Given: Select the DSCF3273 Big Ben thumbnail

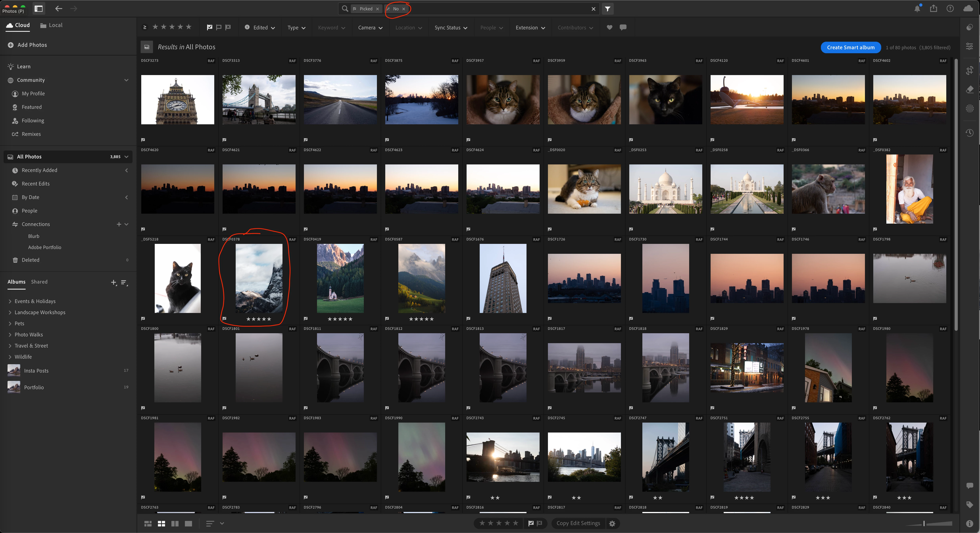Looking at the screenshot, I should (x=177, y=100).
